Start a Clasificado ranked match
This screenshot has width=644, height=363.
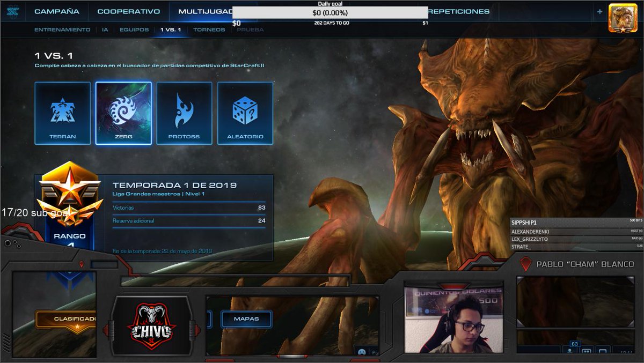coord(67,320)
